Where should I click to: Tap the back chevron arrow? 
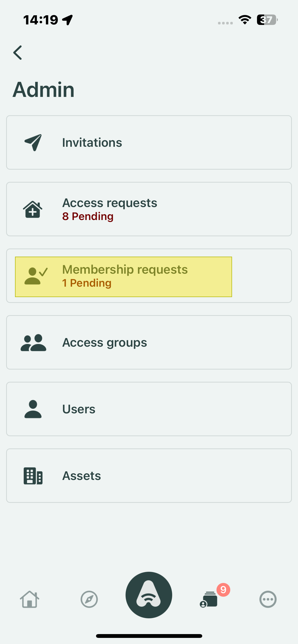[18, 53]
